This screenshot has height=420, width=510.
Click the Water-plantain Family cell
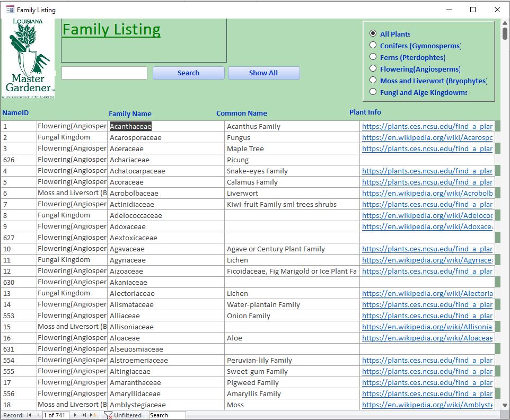(292, 304)
